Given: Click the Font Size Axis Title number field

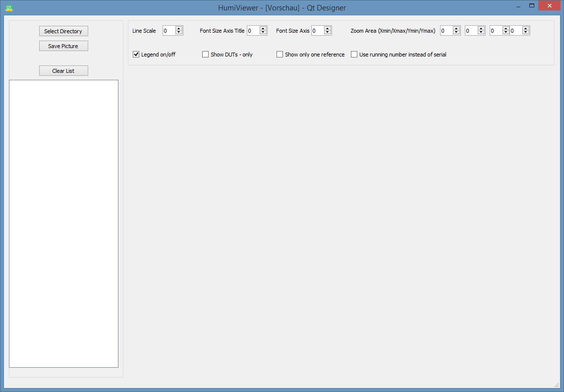Looking at the screenshot, I should (x=253, y=30).
